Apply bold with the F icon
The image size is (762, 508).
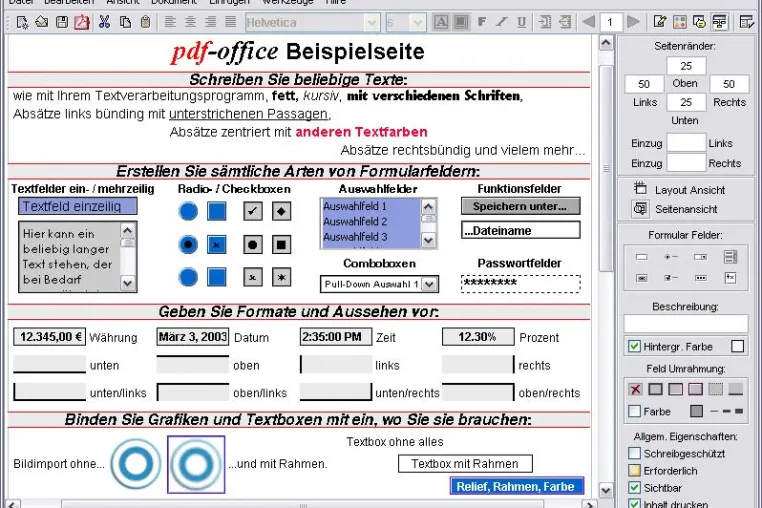click(482, 22)
